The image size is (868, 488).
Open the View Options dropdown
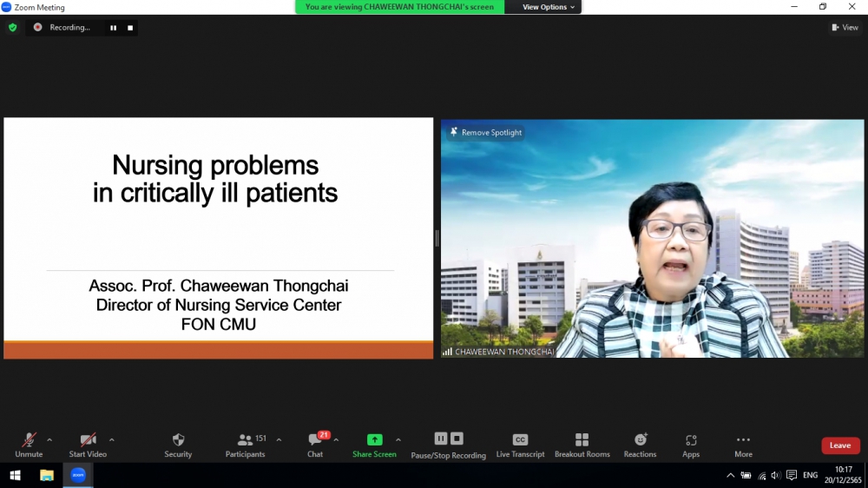549,7
